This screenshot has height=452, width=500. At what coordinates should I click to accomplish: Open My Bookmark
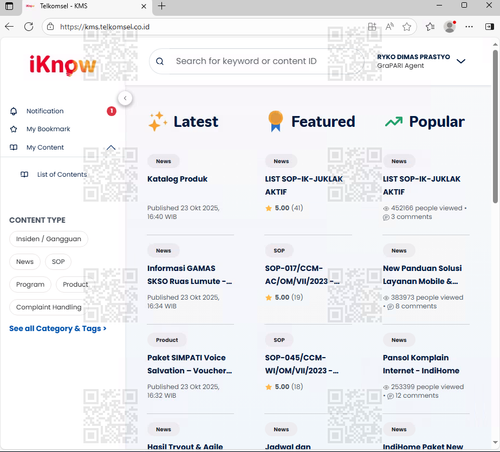click(x=48, y=129)
